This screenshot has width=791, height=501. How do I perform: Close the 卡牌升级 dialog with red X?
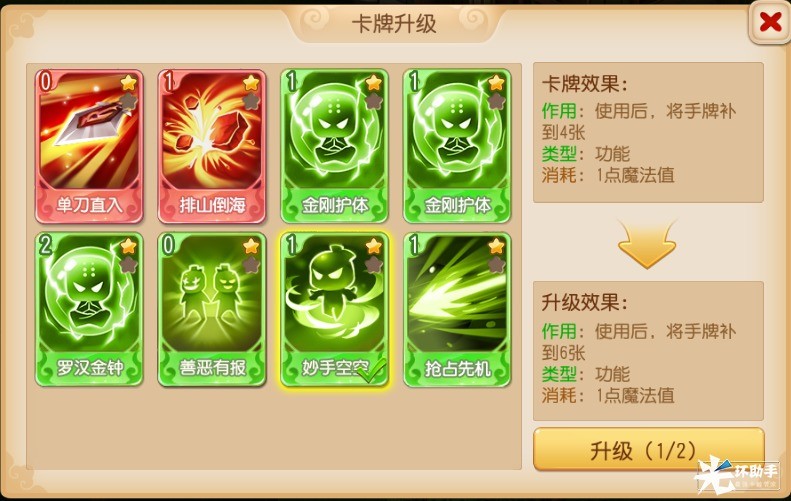[770, 22]
